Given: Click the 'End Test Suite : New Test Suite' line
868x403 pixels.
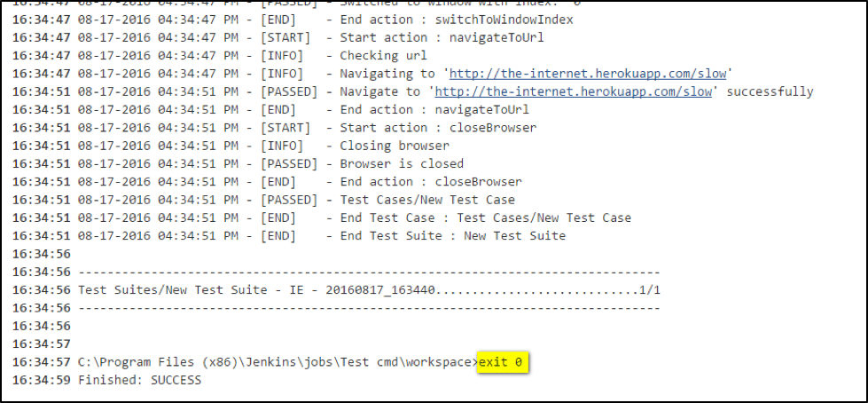Looking at the screenshot, I should pos(452,235).
